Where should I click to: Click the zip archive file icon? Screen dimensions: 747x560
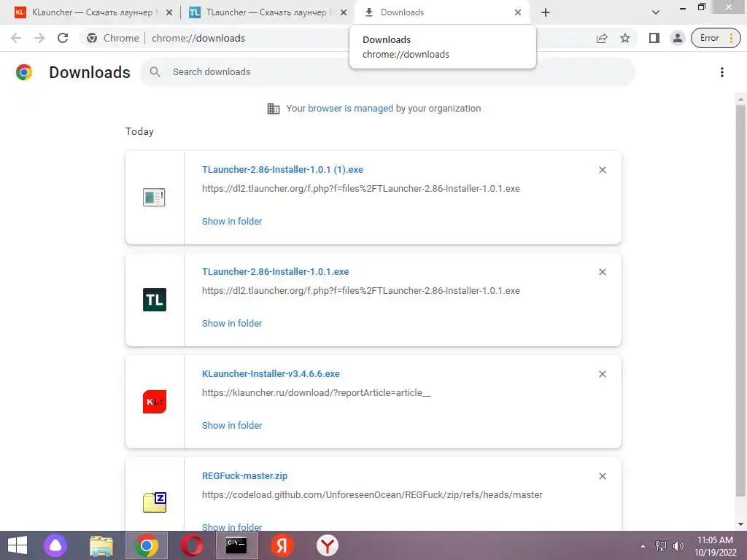tap(155, 502)
